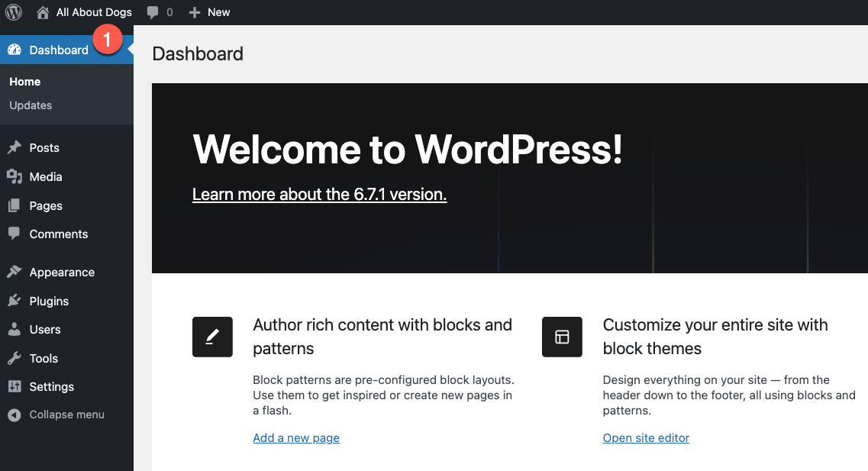Image resolution: width=868 pixels, height=471 pixels.
Task: Open Learn more about the 6.7.1 version link
Action: [x=319, y=194]
